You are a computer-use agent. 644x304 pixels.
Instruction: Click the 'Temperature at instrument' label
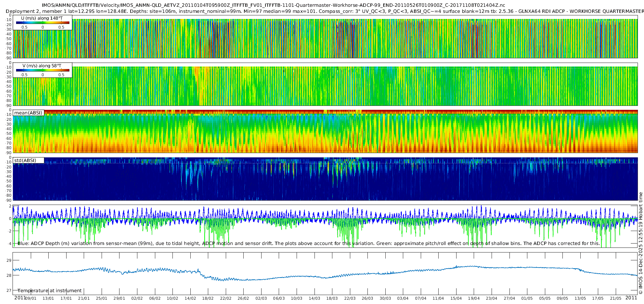50,291
